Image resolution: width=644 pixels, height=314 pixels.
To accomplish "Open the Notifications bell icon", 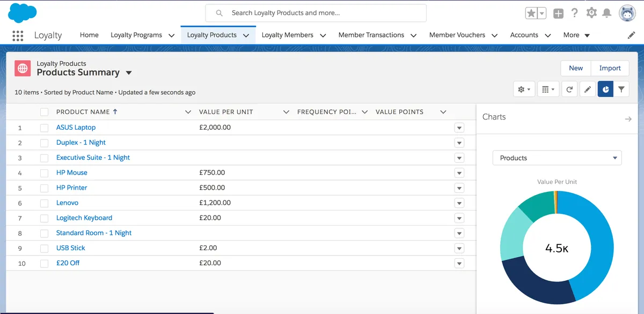I will [607, 13].
